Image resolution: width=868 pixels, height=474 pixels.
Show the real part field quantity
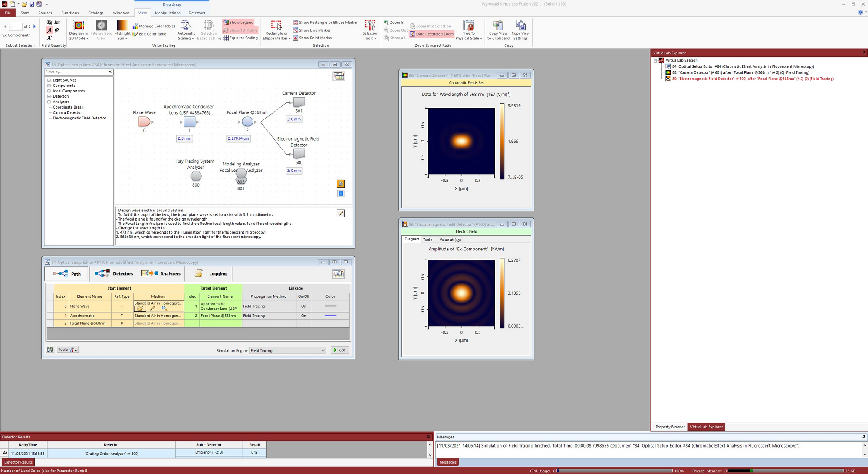[x=49, y=22]
